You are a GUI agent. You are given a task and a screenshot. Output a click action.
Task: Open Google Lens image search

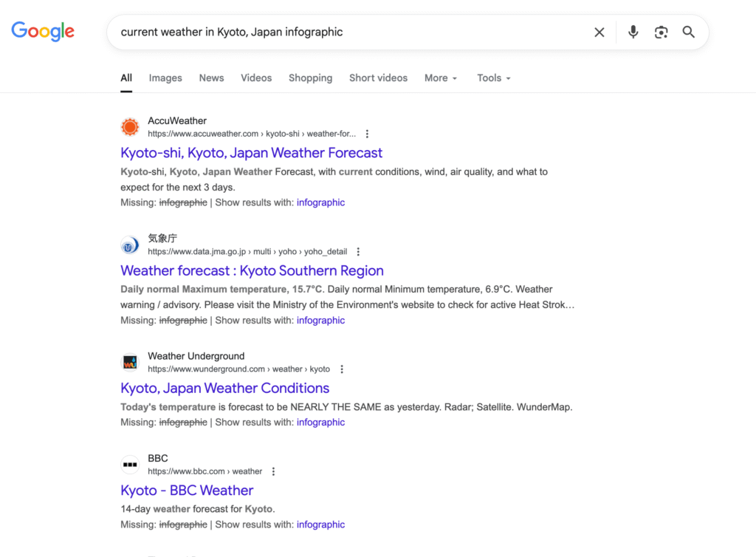(x=661, y=33)
